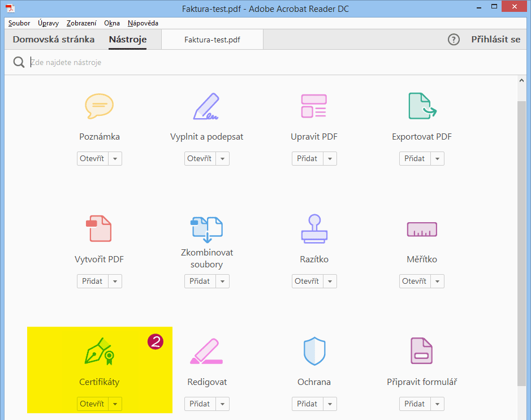531x420 pixels.
Task: Click the Vytvořit PDF document icon
Action: 99,228
